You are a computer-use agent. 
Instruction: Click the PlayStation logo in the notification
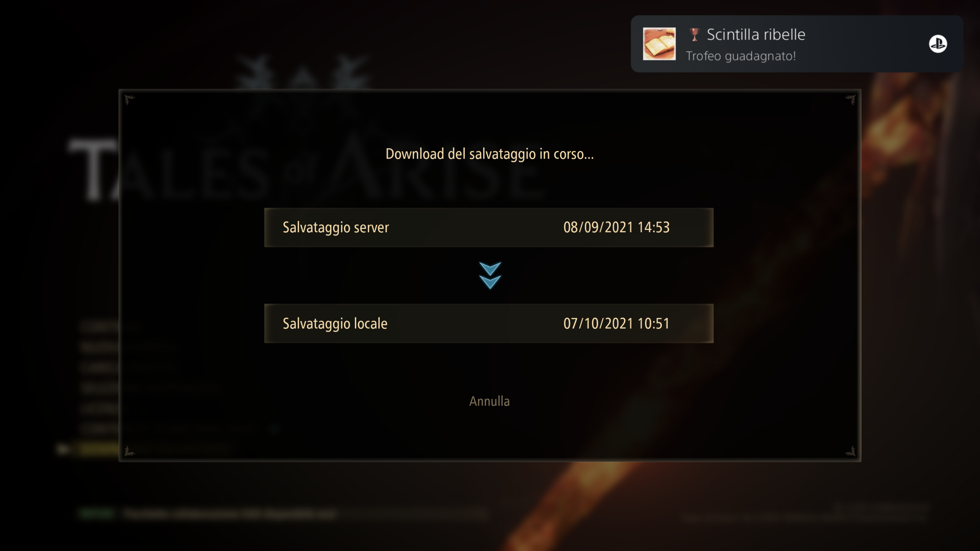[x=938, y=44]
